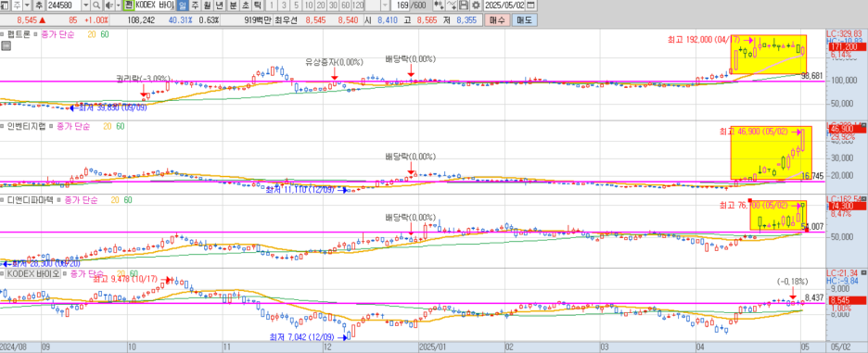Click 배당락(0,00%) marker in 펩트론 pane

coord(410,59)
